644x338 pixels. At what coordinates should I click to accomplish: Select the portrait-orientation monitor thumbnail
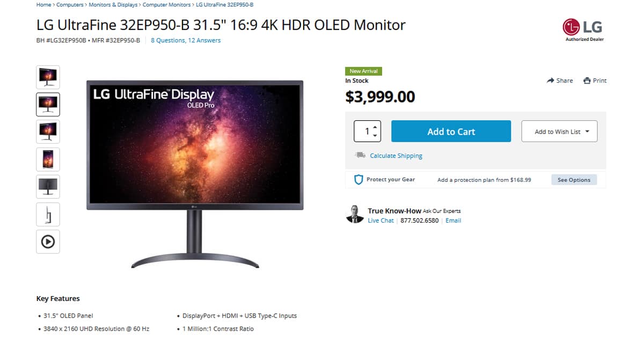point(48,159)
